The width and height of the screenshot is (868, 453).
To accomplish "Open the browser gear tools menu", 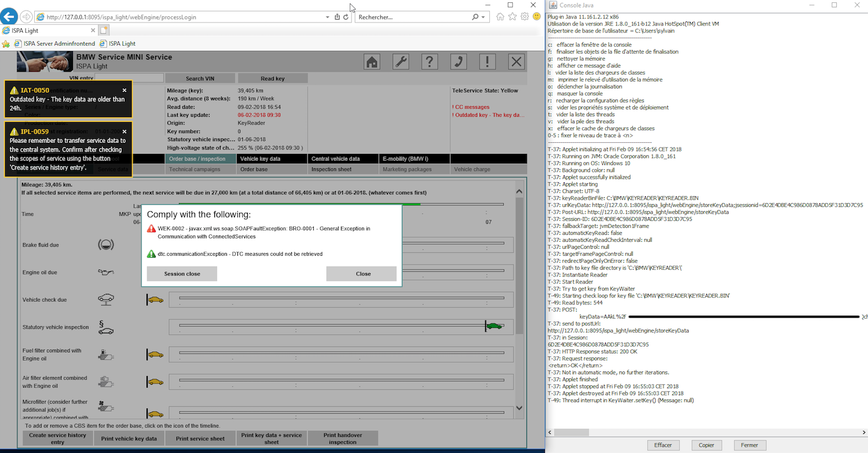I will 525,17.
